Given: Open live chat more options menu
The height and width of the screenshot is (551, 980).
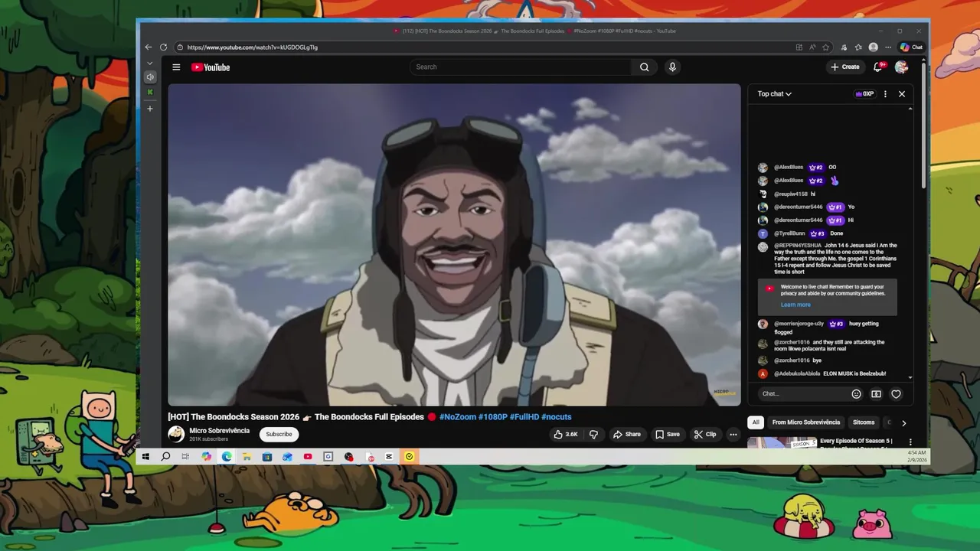Looking at the screenshot, I should tap(885, 94).
